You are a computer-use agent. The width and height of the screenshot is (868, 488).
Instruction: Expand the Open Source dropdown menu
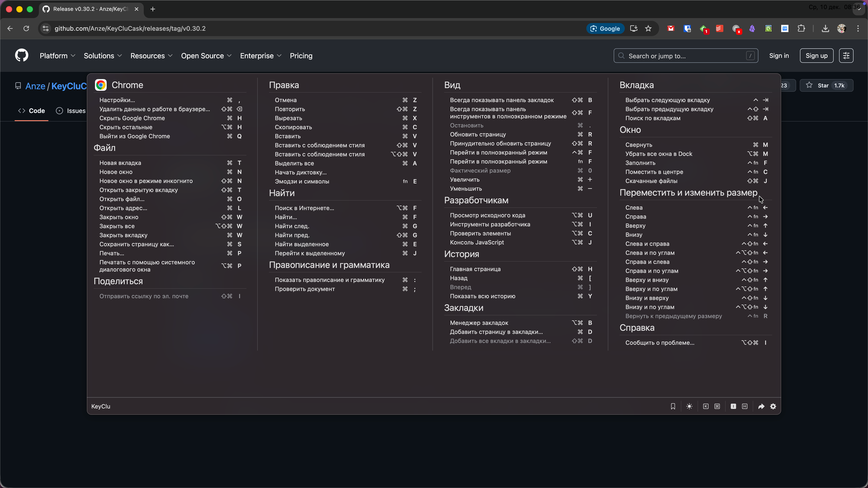click(206, 56)
